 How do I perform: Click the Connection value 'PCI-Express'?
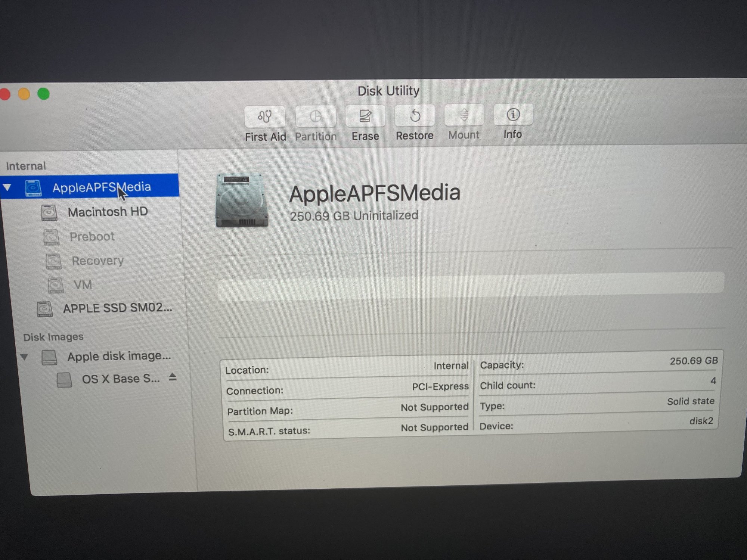(440, 387)
